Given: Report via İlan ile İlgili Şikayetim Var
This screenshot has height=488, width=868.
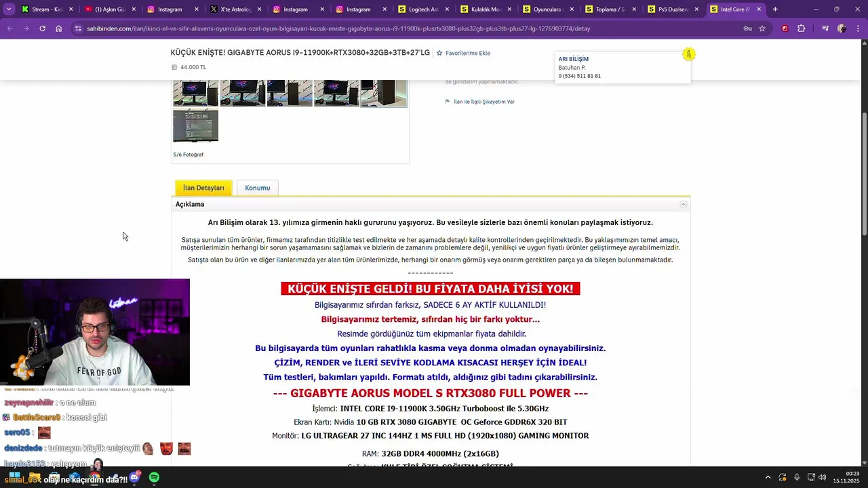Looking at the screenshot, I should (x=484, y=102).
